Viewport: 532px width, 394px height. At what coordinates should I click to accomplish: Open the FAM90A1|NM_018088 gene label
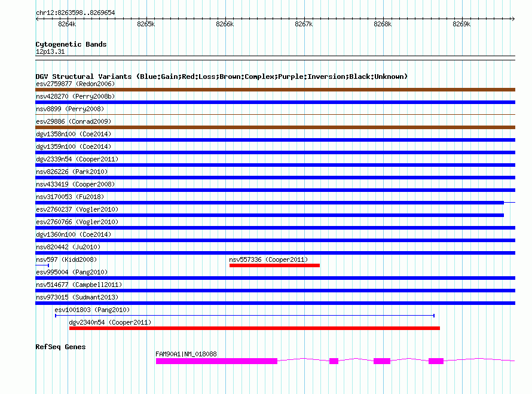[186, 354]
